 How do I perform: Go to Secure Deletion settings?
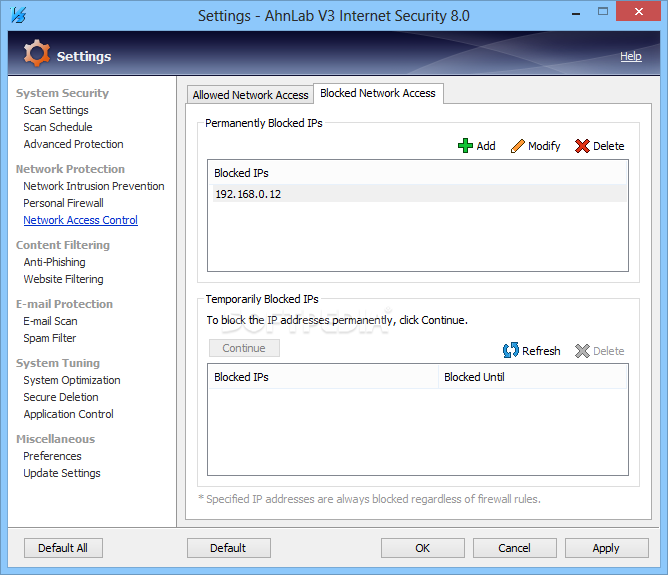61,397
